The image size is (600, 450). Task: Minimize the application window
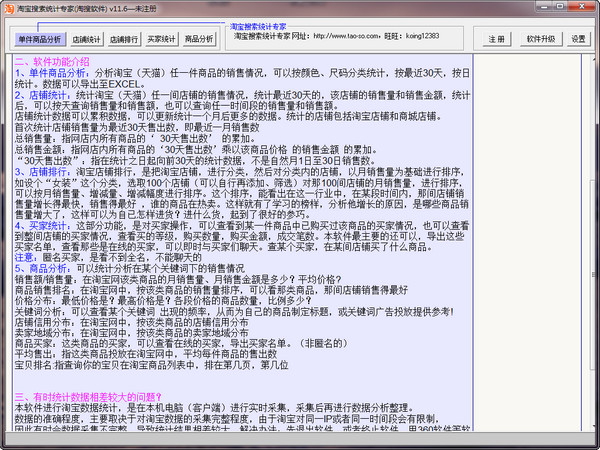pos(544,6)
